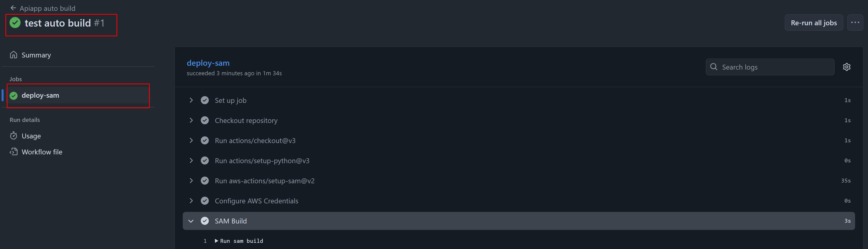
Task: Open the three-dots more options menu
Action: coord(855,23)
